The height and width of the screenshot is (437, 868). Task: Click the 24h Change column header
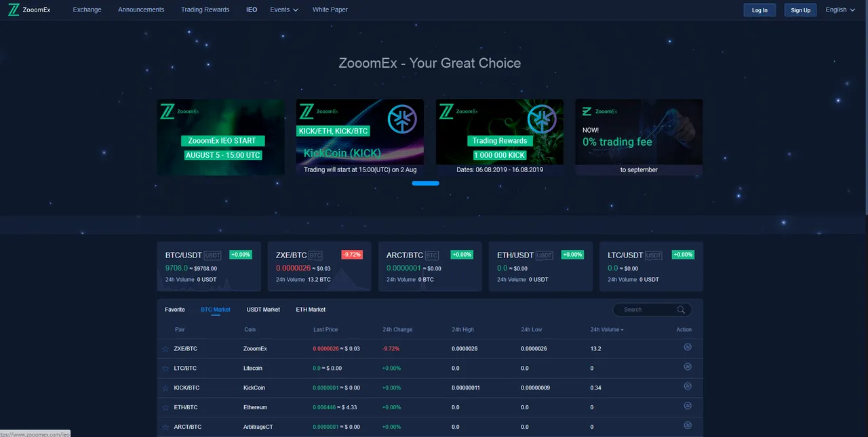(397, 330)
